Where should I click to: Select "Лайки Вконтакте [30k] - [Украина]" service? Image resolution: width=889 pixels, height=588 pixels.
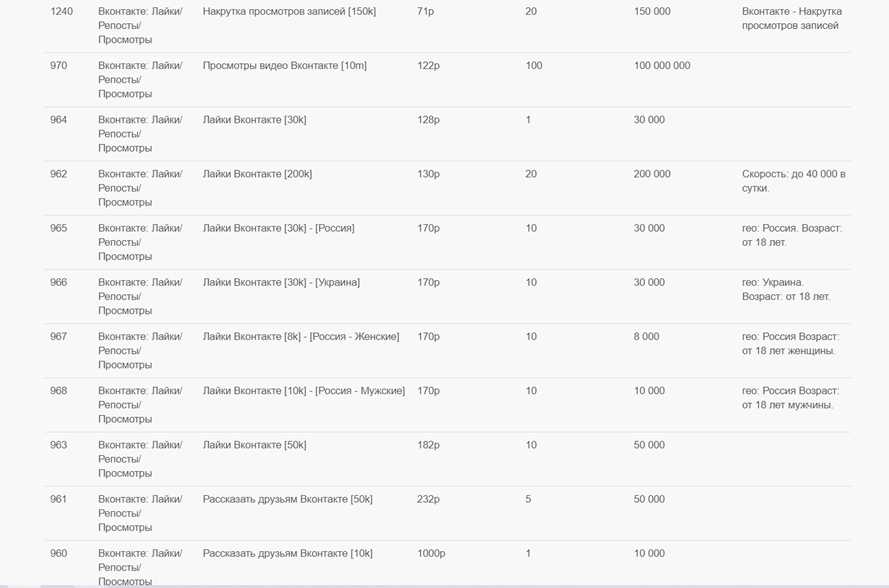281,282
